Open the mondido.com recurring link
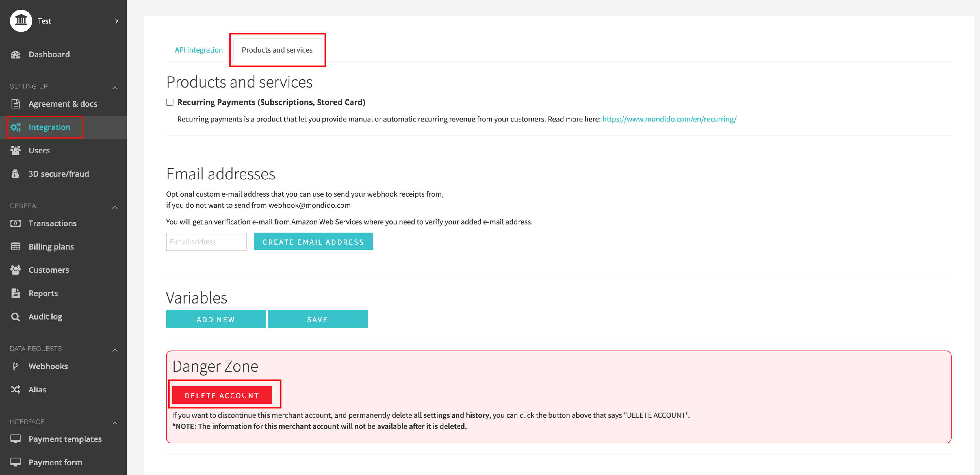Image resolution: width=980 pixels, height=475 pixels. [x=669, y=119]
